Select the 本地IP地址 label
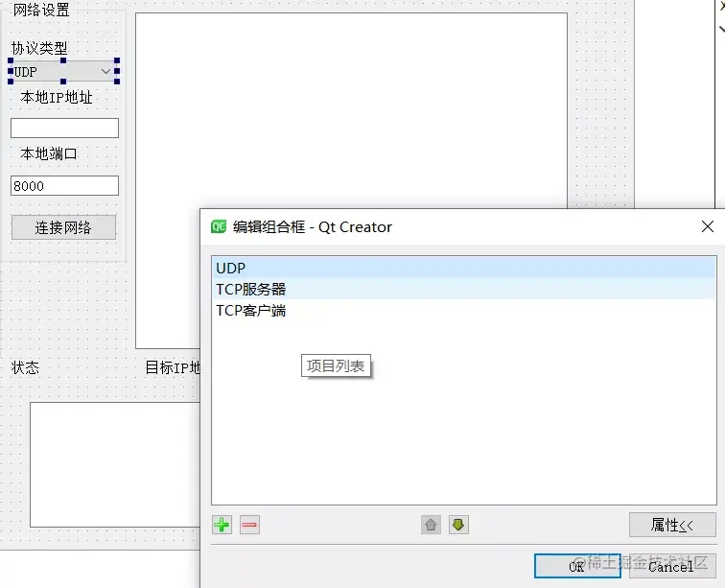The height and width of the screenshot is (588, 725). coord(57,97)
